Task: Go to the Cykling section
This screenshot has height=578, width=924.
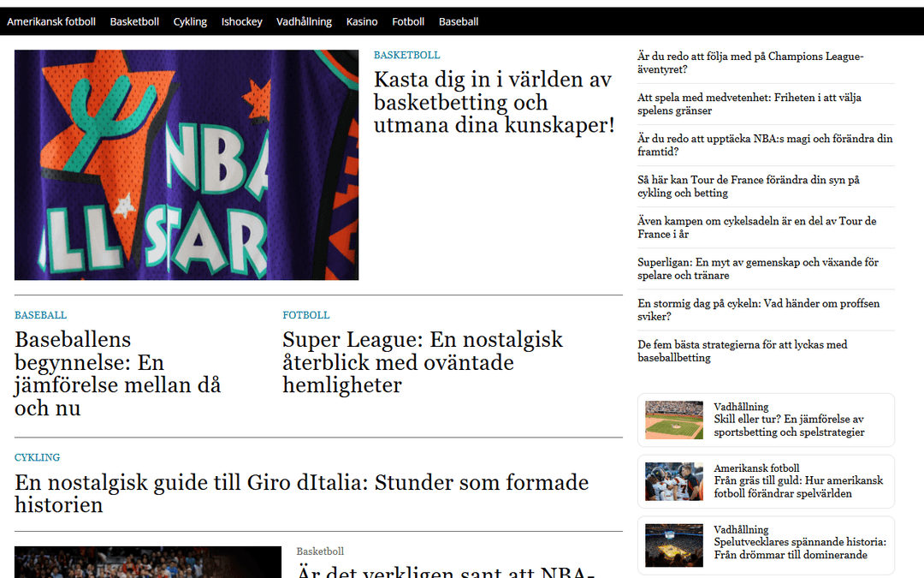Action: (x=190, y=21)
